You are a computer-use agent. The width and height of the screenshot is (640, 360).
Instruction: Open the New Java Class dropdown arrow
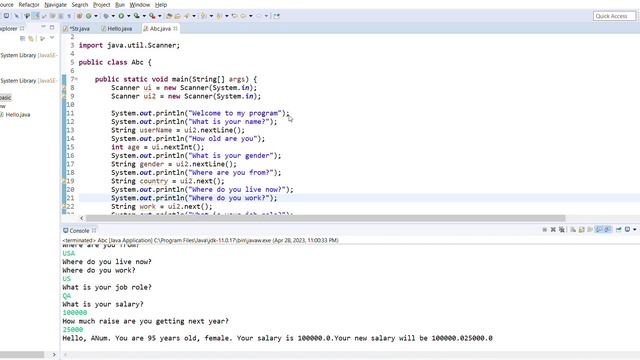pyautogui.click(x=96, y=16)
